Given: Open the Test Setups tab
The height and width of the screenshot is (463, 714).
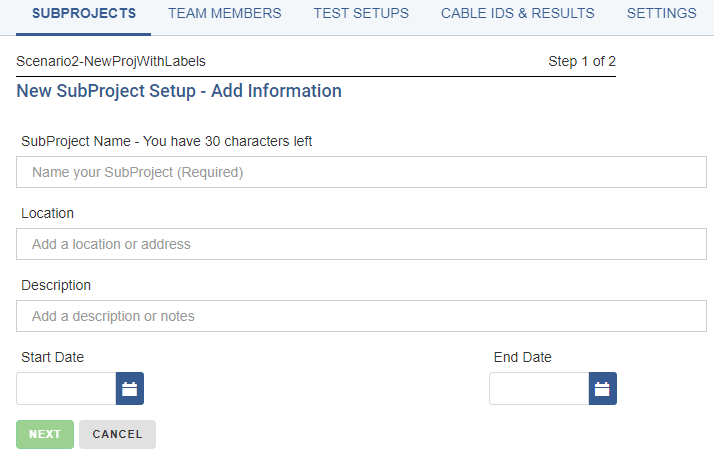Looking at the screenshot, I should coord(361,13).
